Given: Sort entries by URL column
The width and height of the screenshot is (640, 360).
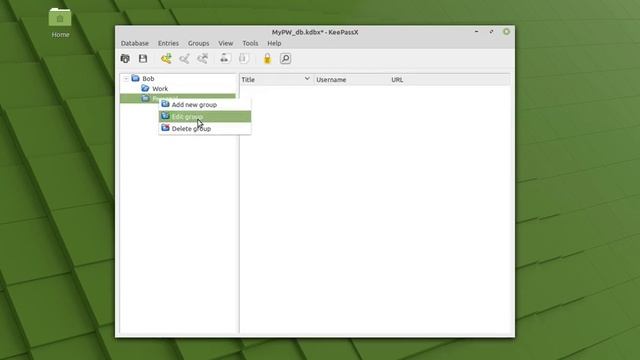Looking at the screenshot, I should [x=450, y=80].
